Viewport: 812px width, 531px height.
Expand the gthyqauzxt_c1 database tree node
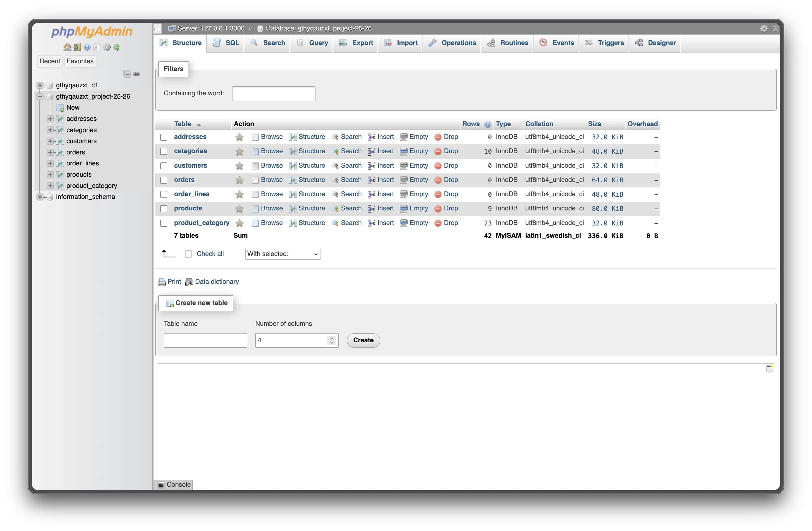(x=40, y=85)
